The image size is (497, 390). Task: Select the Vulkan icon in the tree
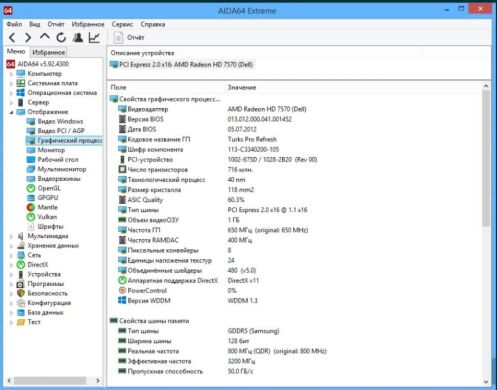tap(31, 217)
